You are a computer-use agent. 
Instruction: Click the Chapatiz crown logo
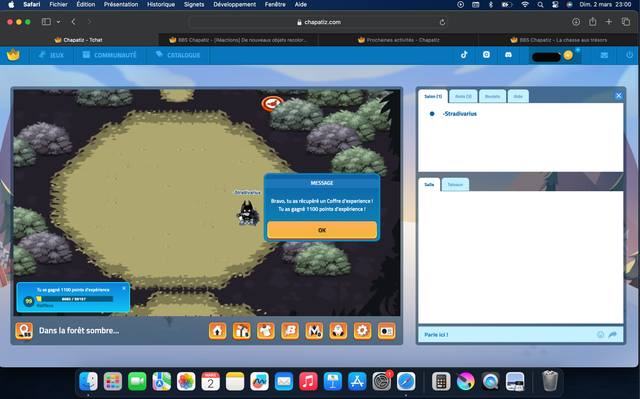13,55
